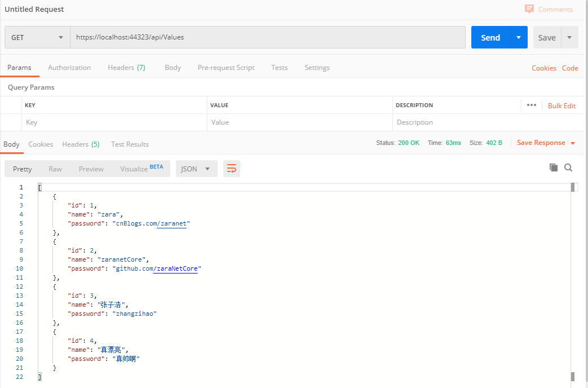Expand the Save Response menu
The width and height of the screenshot is (588, 388).
pos(573,143)
